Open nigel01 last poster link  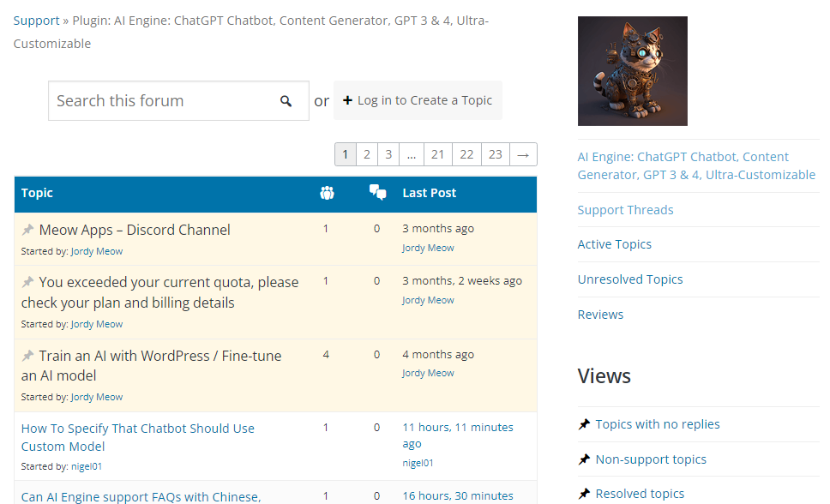click(418, 463)
